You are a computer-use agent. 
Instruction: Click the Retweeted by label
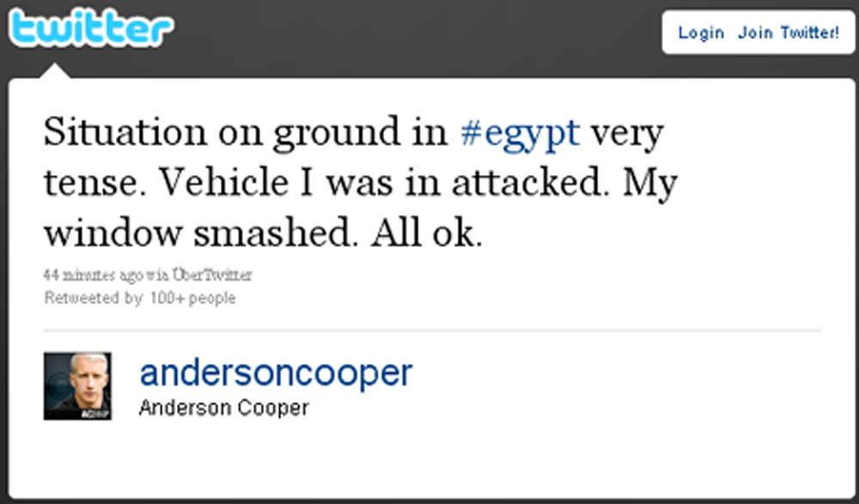click(91, 298)
